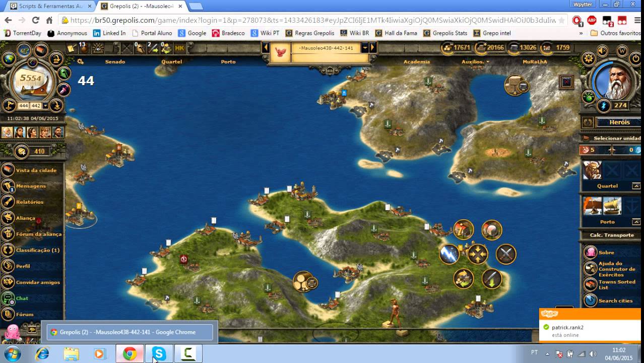Click the center arrows ring icon
The image size is (644, 363).
[x=478, y=254]
